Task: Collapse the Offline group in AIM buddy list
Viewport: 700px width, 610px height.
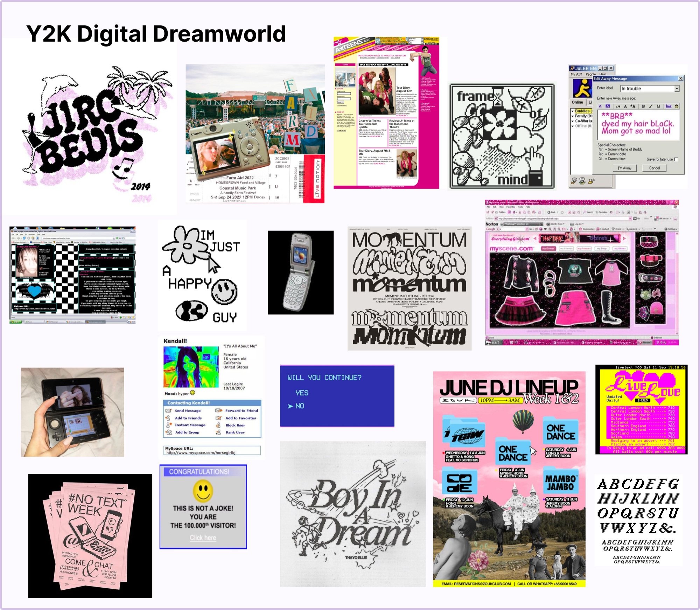Action: (x=573, y=126)
